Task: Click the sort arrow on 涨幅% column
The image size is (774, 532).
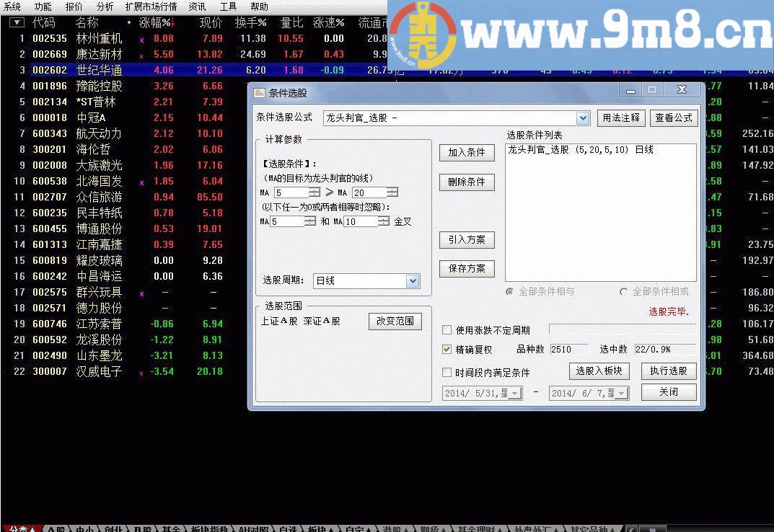Action: tap(173, 22)
